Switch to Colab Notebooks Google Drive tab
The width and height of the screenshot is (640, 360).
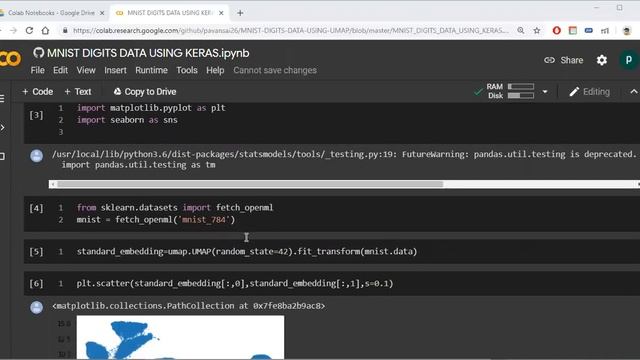coord(51,13)
